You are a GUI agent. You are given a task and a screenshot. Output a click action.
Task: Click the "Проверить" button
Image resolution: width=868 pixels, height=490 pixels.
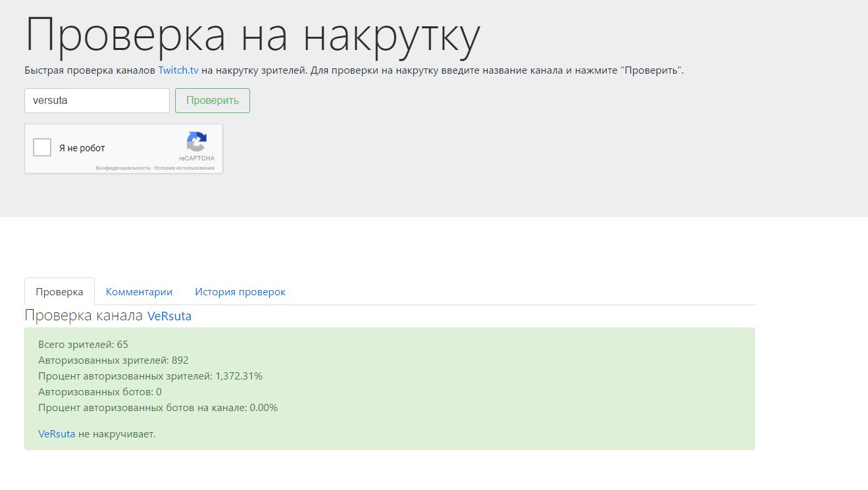tap(212, 101)
